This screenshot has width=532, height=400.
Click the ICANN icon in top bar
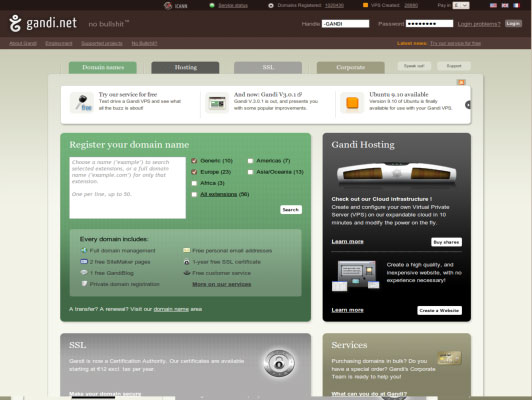click(x=168, y=5)
